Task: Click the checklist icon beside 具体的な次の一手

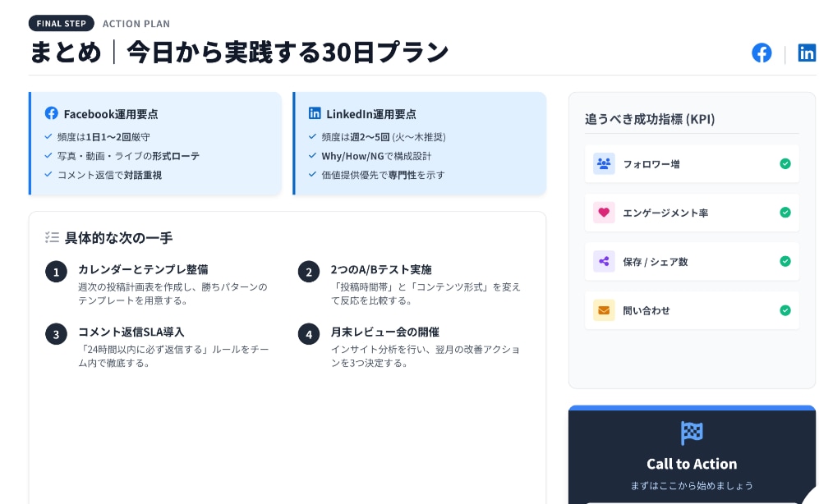Action: point(52,237)
